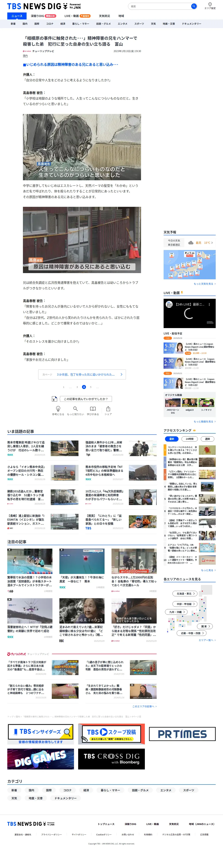Click the 学びがある open book icon
This screenshot has height=868, width=223.
pos(93,408)
